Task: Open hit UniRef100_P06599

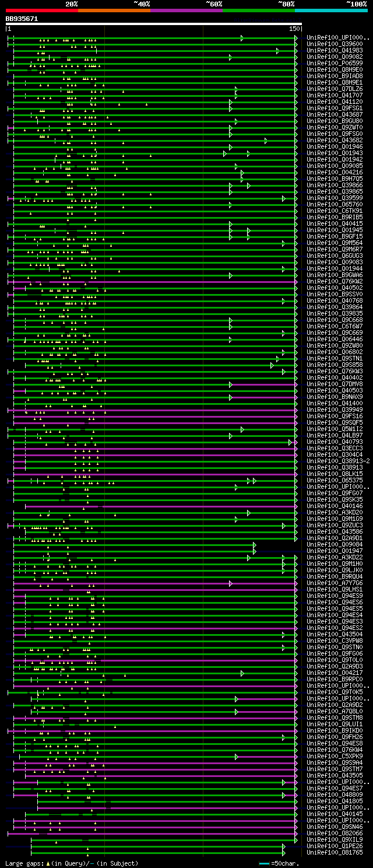Action: click(335, 64)
